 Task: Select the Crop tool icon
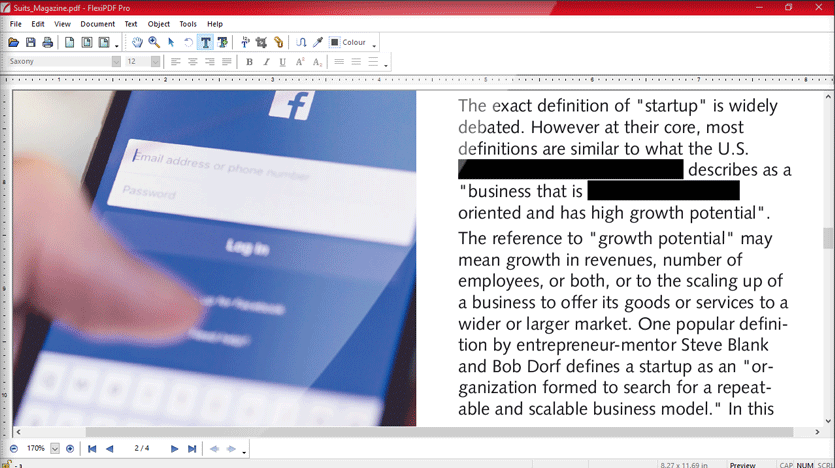tap(261, 43)
